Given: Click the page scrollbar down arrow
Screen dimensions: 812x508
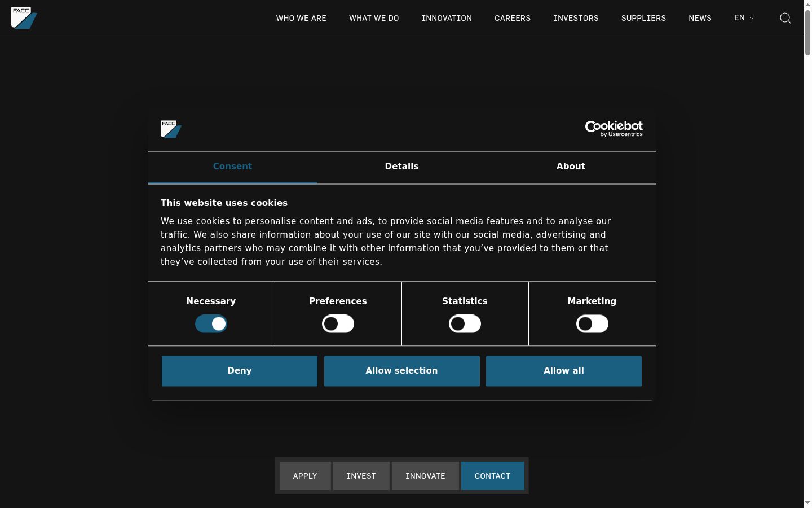Looking at the screenshot, I should tap(807, 502).
